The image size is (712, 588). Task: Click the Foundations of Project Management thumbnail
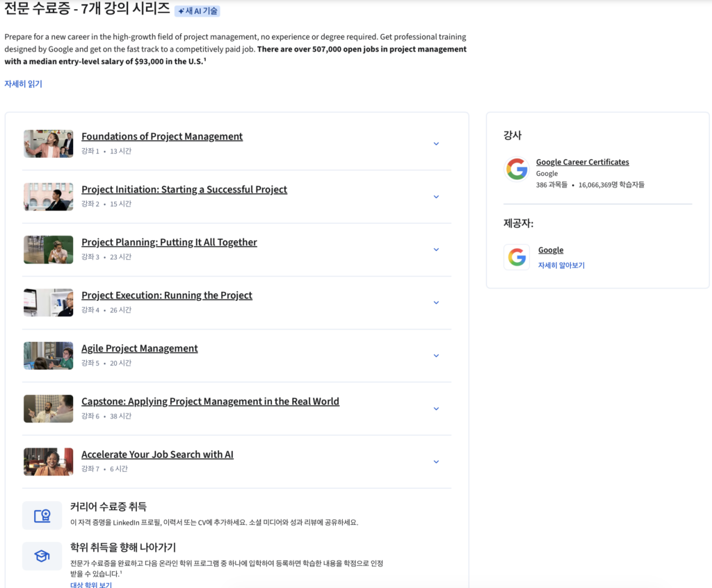(x=48, y=143)
